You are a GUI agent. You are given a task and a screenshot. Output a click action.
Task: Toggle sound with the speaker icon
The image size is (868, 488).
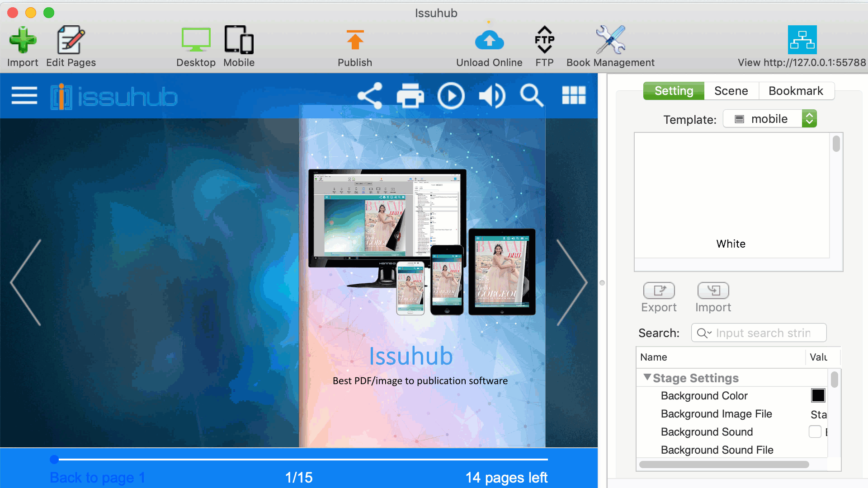(x=492, y=96)
